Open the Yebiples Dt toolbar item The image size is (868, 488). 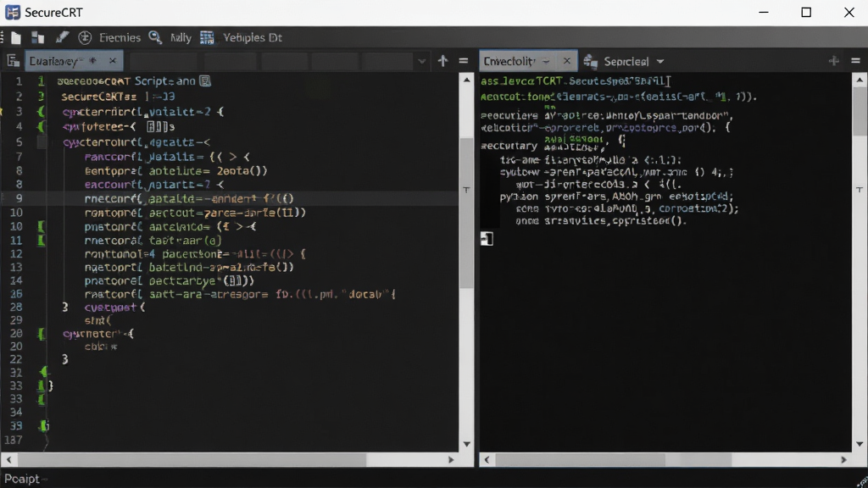[x=253, y=37]
